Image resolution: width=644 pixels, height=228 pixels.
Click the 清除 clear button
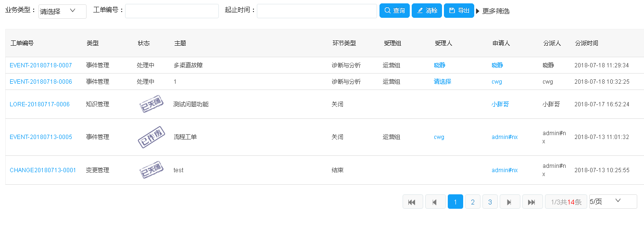[x=427, y=11]
